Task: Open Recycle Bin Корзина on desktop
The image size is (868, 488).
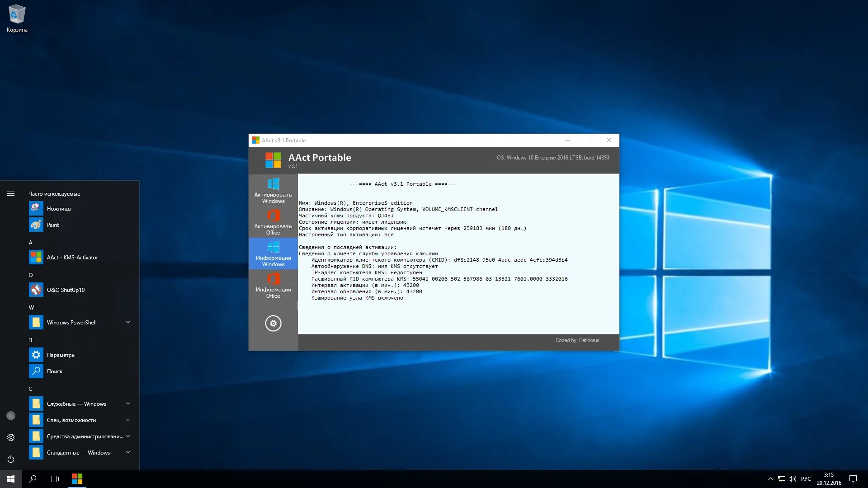Action: [x=17, y=19]
